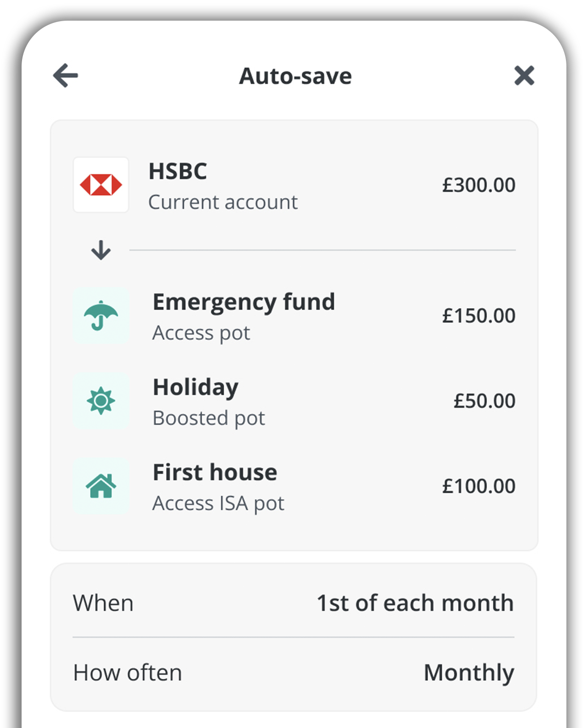Go back using the left arrow
The image size is (588, 728).
(x=66, y=75)
